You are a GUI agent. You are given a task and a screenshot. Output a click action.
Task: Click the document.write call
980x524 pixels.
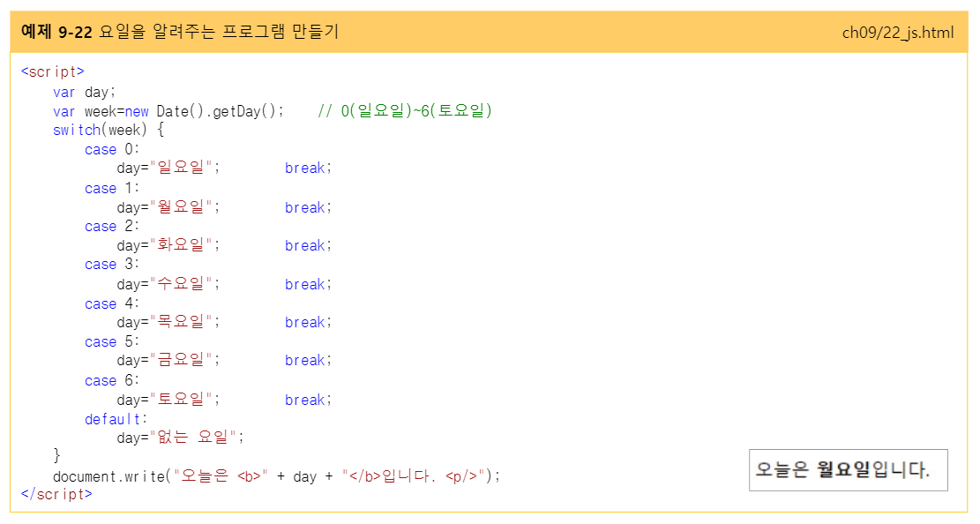pyautogui.click(x=276, y=476)
